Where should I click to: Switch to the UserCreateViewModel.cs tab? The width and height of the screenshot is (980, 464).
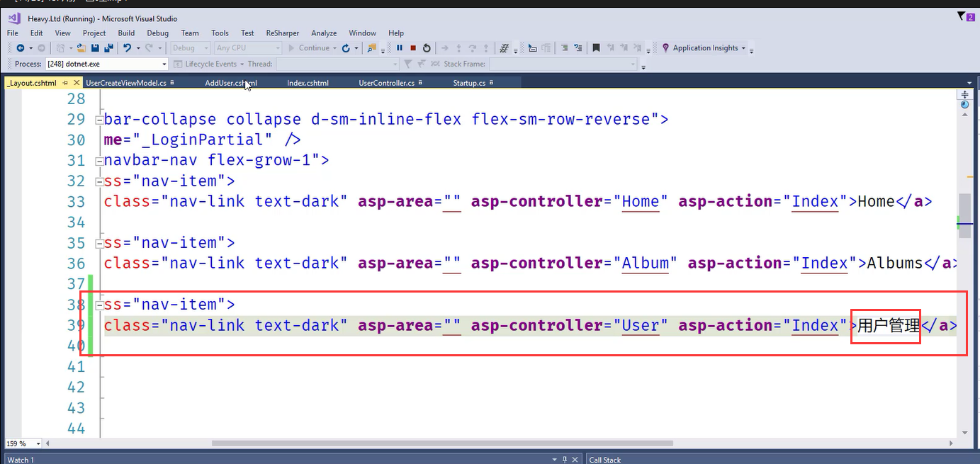(126, 83)
